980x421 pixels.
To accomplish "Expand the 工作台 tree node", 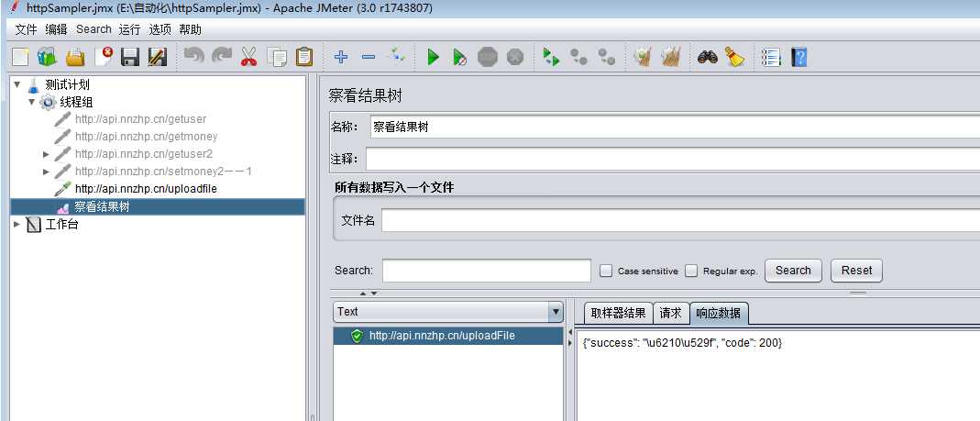I will coord(17,224).
